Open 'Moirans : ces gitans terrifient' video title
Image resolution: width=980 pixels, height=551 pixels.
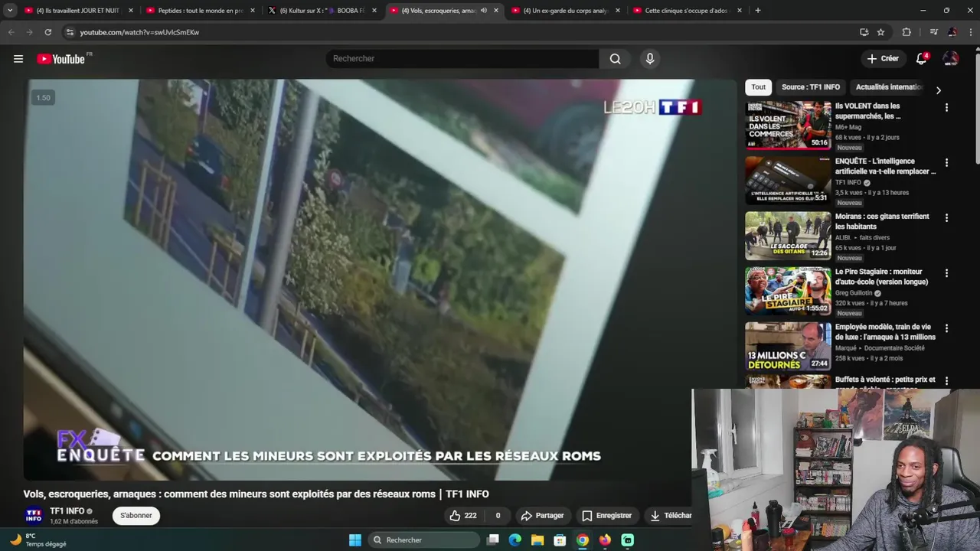[882, 221]
